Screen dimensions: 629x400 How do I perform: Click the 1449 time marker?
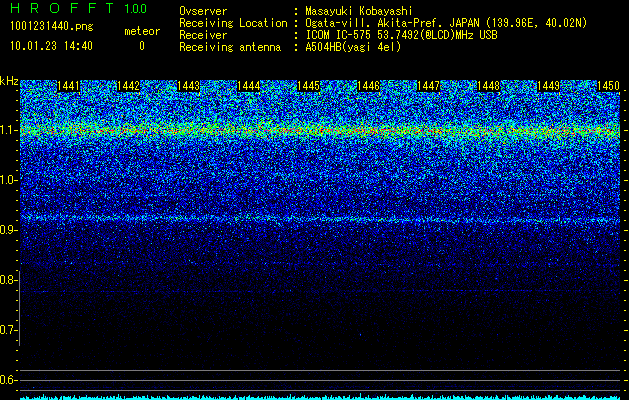click(x=548, y=86)
